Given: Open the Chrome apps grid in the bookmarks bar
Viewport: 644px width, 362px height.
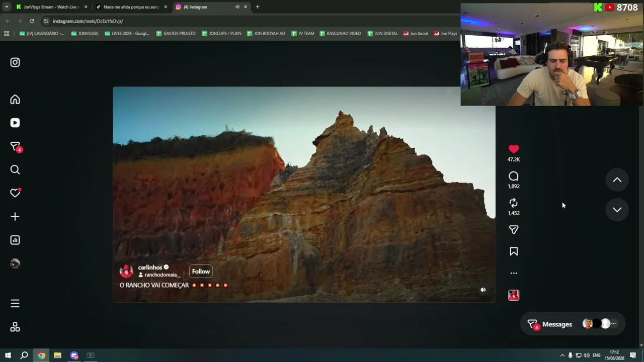Looking at the screenshot, I should [x=7, y=34].
